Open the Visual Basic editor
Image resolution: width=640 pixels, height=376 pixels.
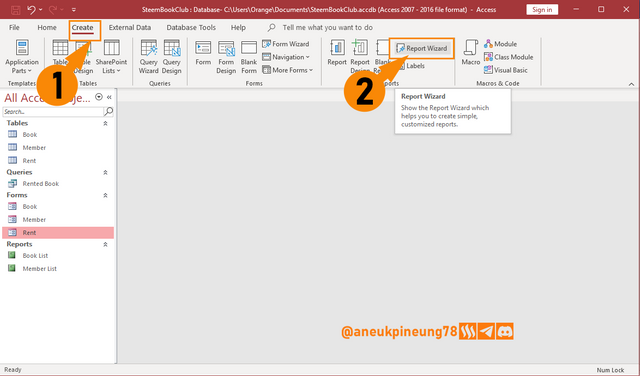point(506,70)
